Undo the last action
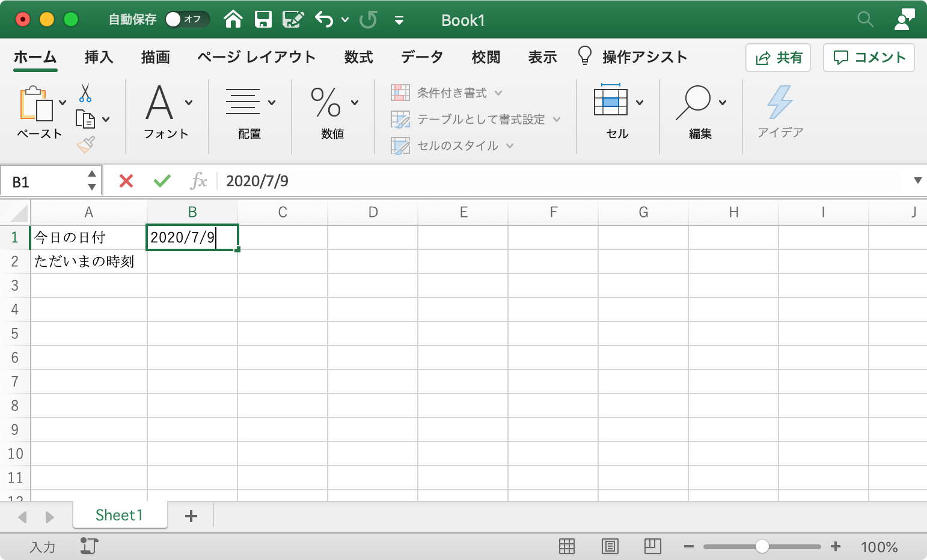Image resolution: width=927 pixels, height=560 pixels. [x=324, y=20]
